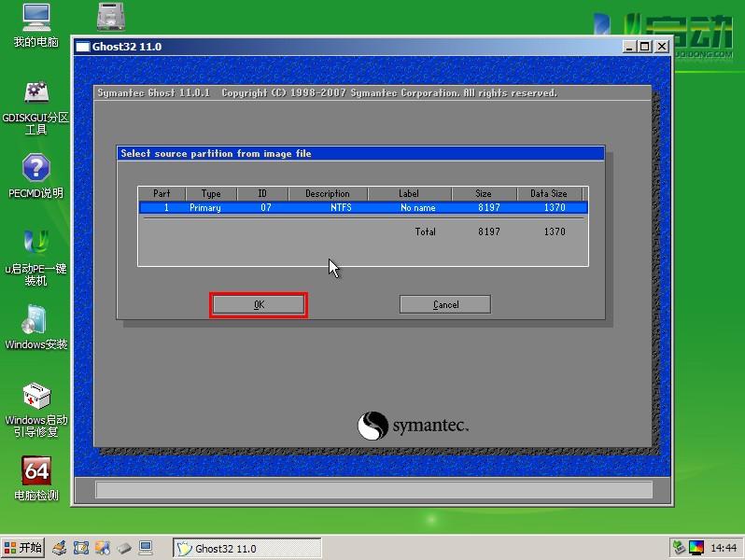Click the Description column header
Image resolution: width=745 pixels, height=560 pixels.
327,194
